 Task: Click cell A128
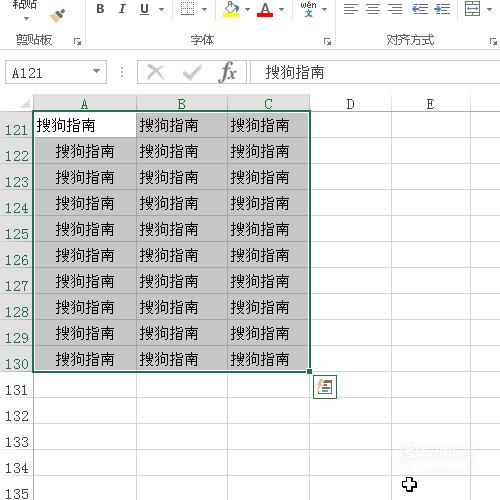(x=85, y=307)
